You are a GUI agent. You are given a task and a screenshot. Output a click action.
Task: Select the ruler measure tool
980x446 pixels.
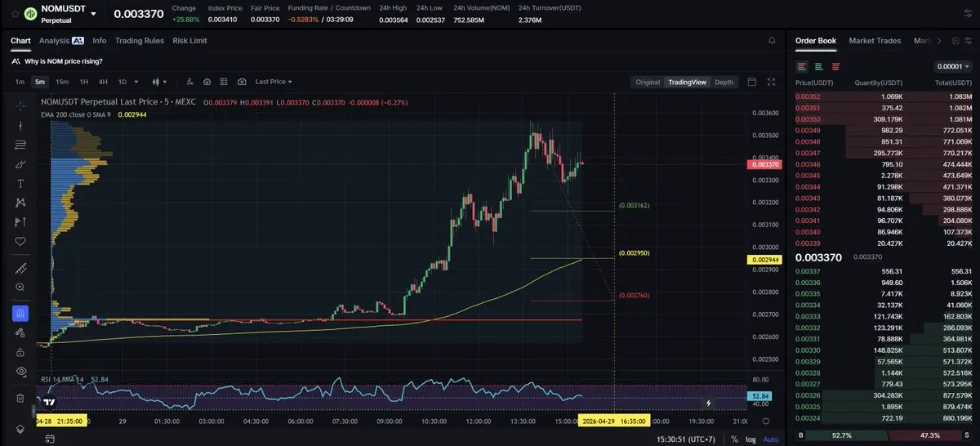(20, 268)
